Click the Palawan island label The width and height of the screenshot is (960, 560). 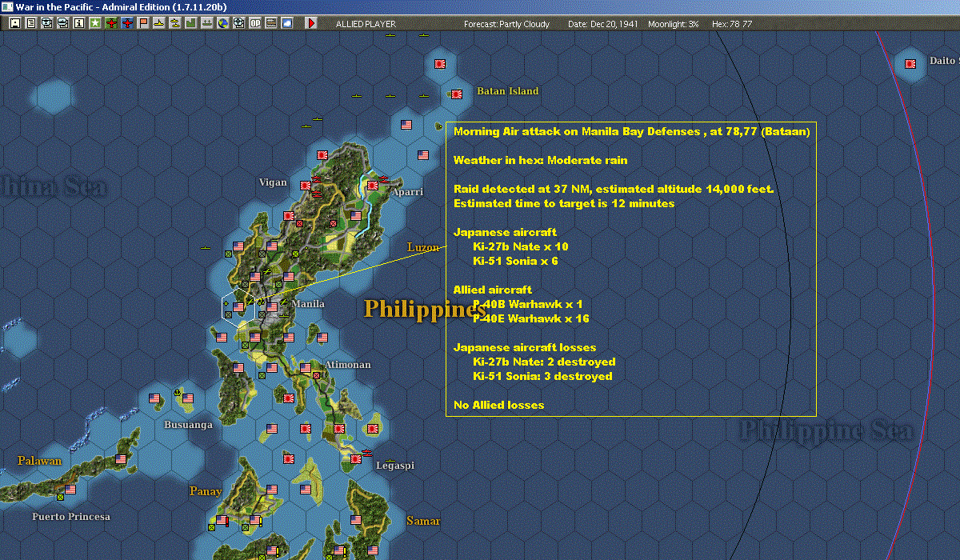tap(40, 461)
